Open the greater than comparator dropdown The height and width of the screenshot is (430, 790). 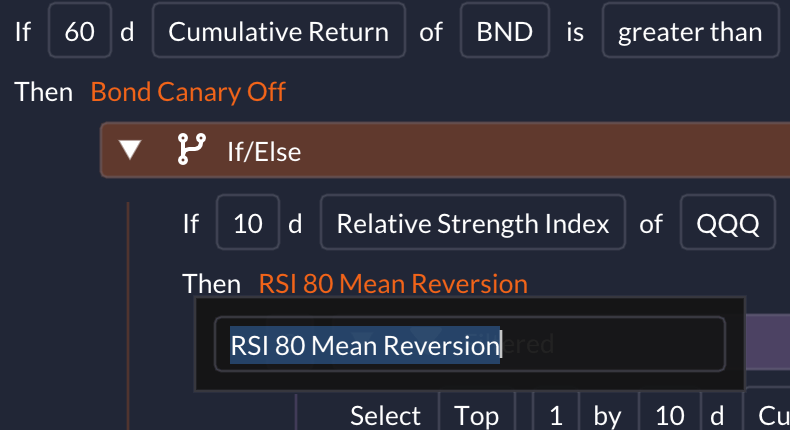[x=690, y=31]
